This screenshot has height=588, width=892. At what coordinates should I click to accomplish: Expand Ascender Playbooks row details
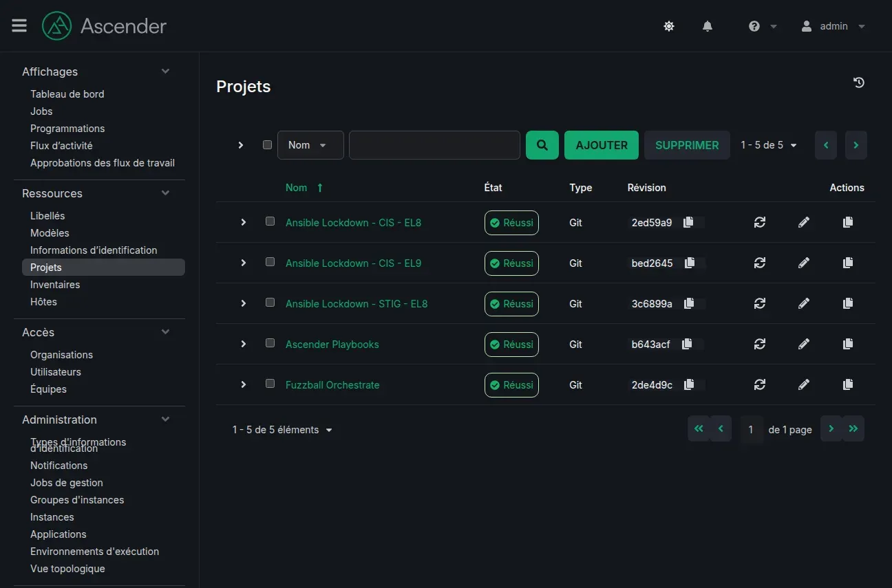pyautogui.click(x=243, y=344)
